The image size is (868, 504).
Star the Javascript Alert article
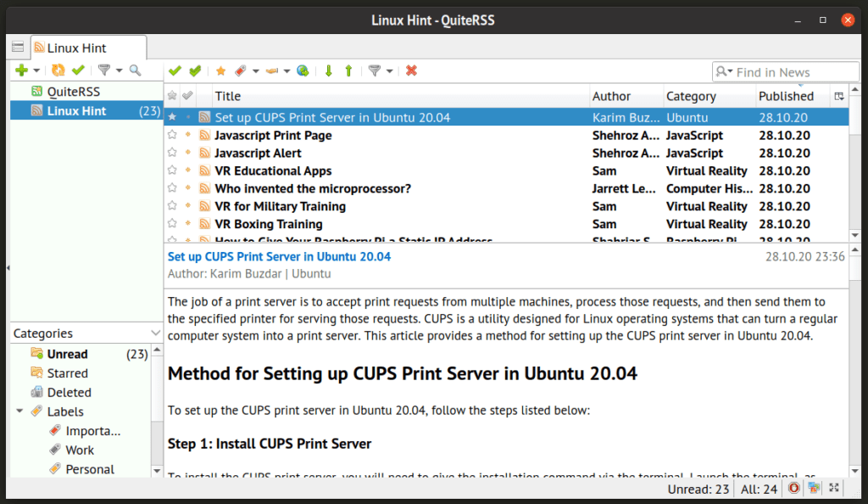[x=172, y=153]
